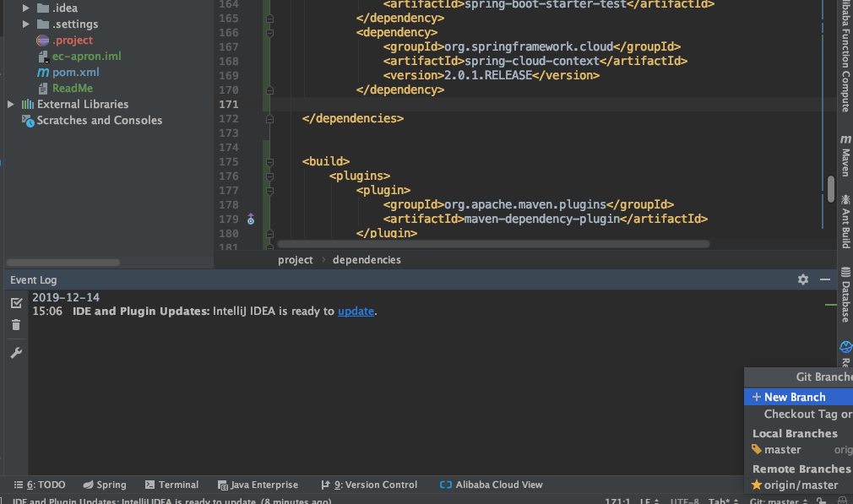Screen dimensions: 853x504
Task: Mark Event Log notifications as read
Action: pyautogui.click(x=15, y=302)
